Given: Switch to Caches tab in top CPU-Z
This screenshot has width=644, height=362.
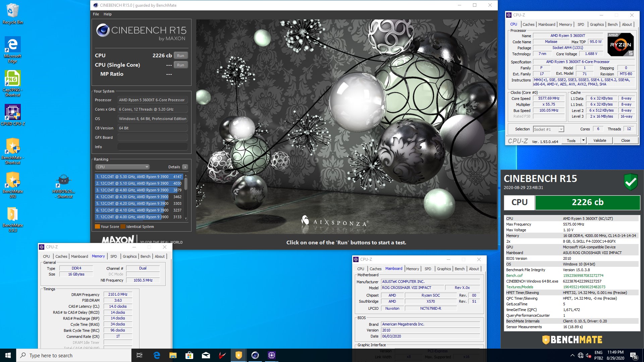Looking at the screenshot, I should (528, 24).
